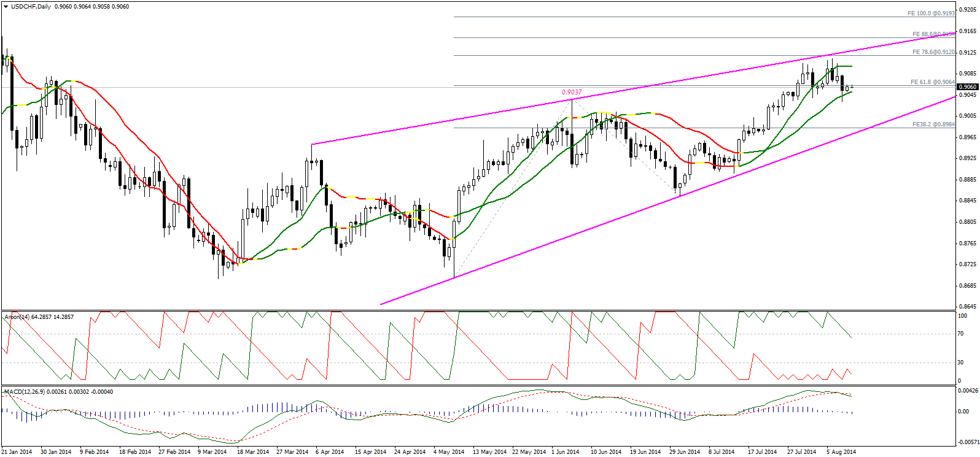Click the Aroon scale value 30
This screenshot has width=980, height=457.
pyautogui.click(x=962, y=363)
